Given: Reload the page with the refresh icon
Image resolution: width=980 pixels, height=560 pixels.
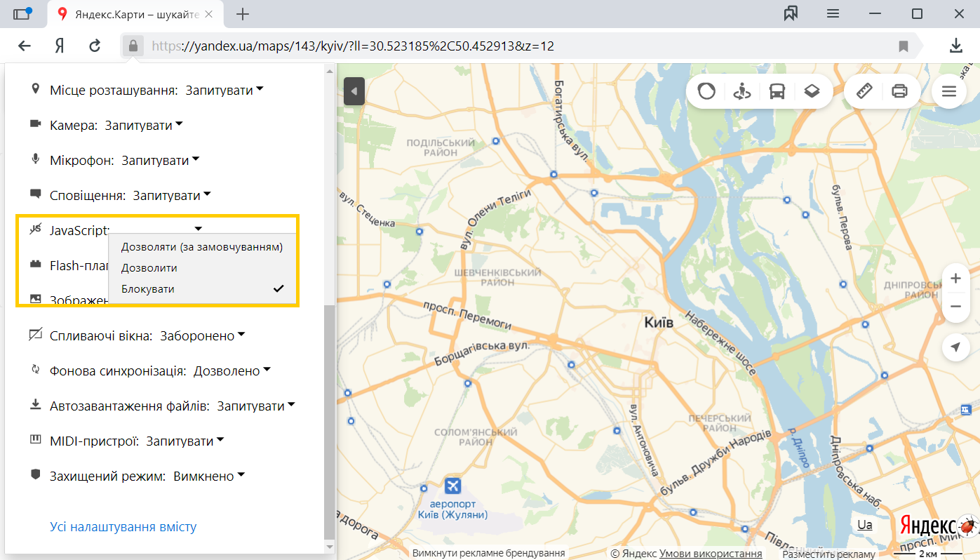Looking at the screenshot, I should point(95,46).
